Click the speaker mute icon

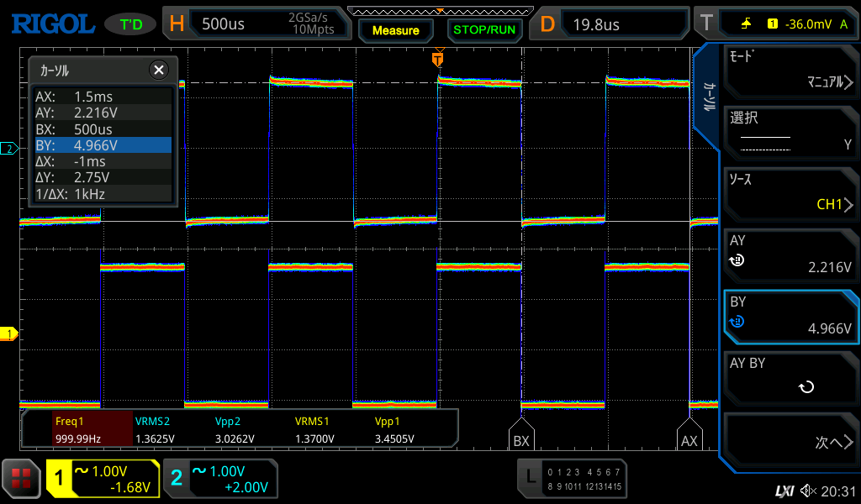coord(808,491)
